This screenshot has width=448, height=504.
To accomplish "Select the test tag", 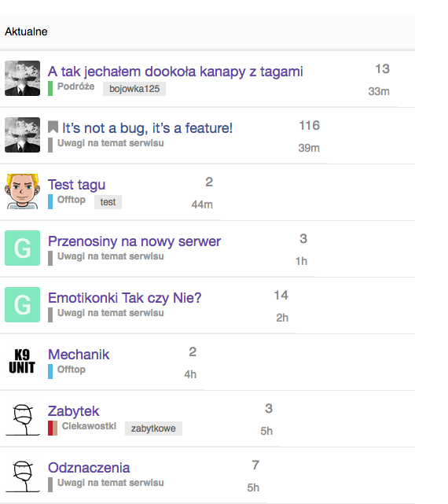I will click(x=108, y=202).
